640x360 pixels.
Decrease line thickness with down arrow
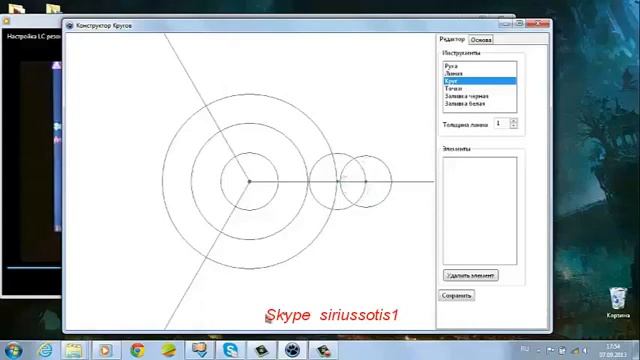[514, 126]
